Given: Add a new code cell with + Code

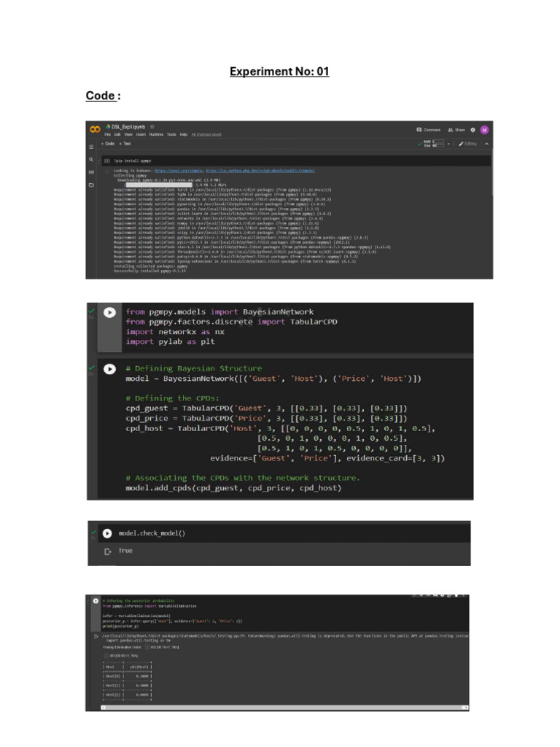Looking at the screenshot, I should click(x=108, y=144).
